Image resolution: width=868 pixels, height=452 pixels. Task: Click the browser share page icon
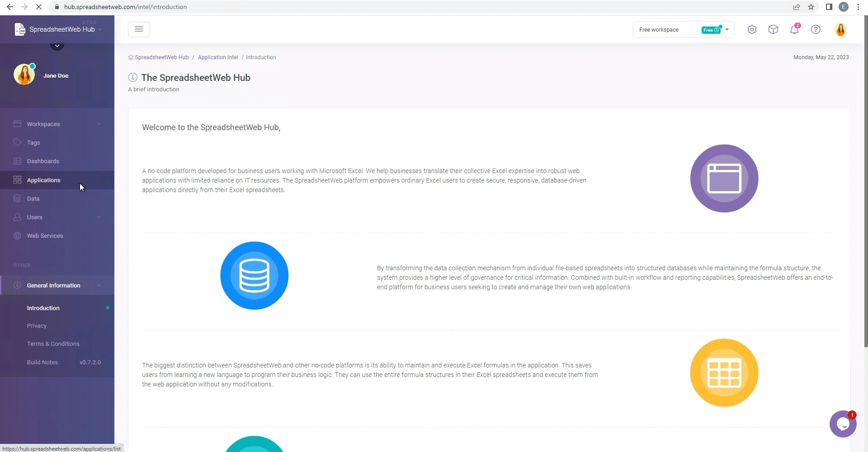797,7
